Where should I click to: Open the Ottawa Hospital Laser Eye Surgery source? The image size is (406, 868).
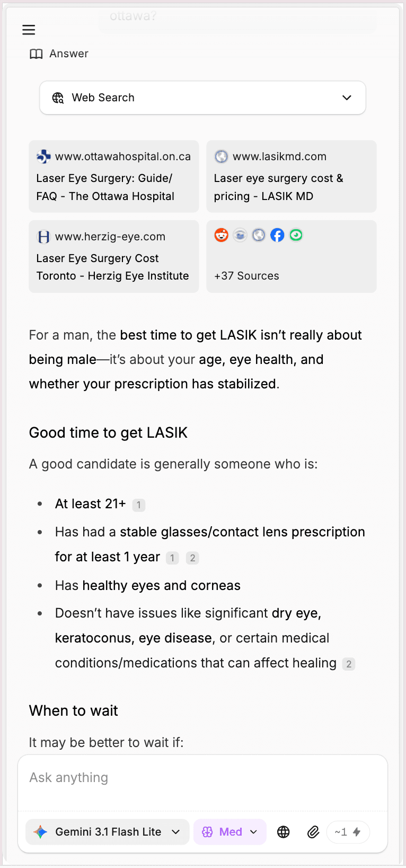(x=114, y=176)
